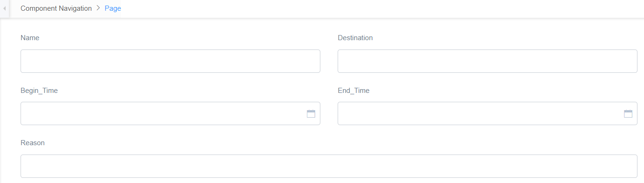Open the Begin_Time date input dropdown

pyautogui.click(x=170, y=113)
